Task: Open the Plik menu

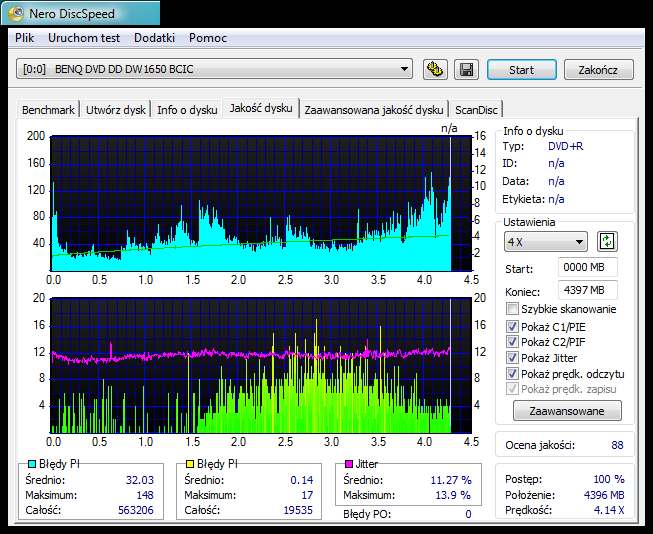Action: pyautogui.click(x=25, y=38)
